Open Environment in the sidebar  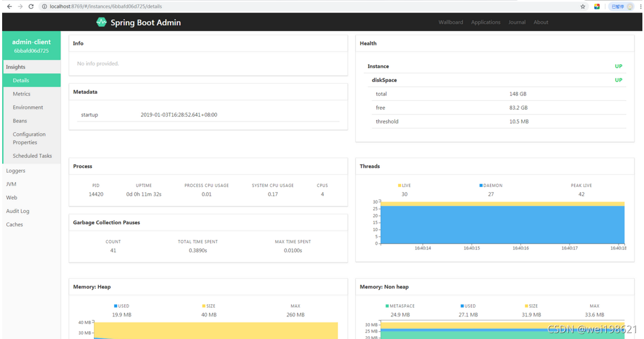click(x=31, y=107)
